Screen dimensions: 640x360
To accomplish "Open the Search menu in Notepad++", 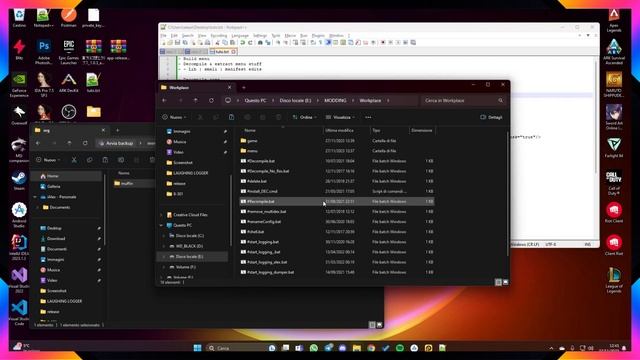I will 187,36.
